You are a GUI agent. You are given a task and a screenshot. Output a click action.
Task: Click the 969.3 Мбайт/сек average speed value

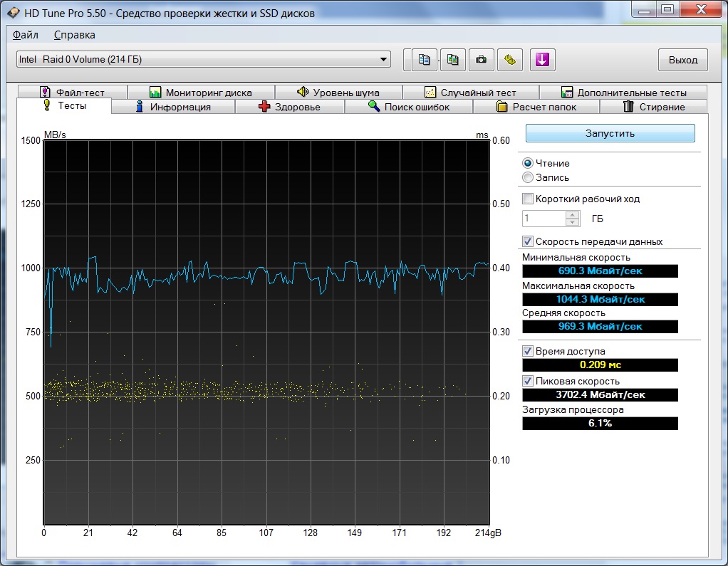tap(600, 326)
